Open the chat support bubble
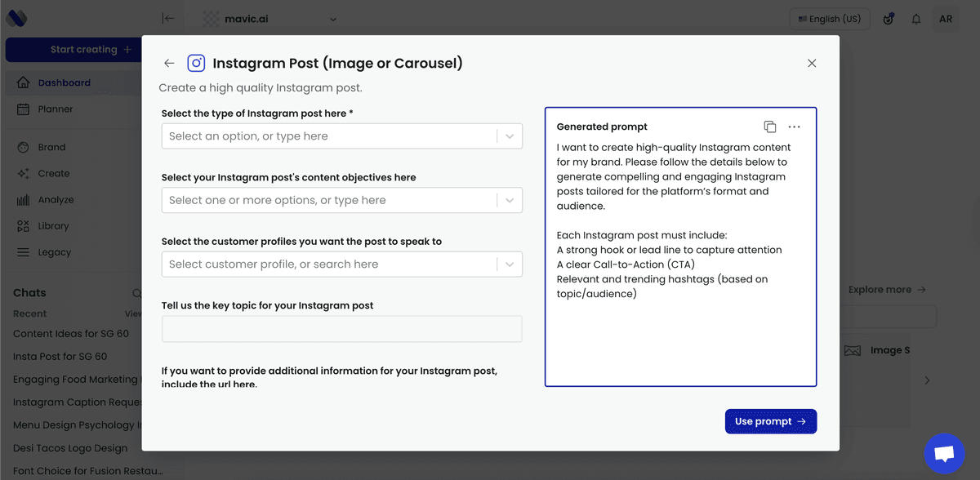 (944, 455)
